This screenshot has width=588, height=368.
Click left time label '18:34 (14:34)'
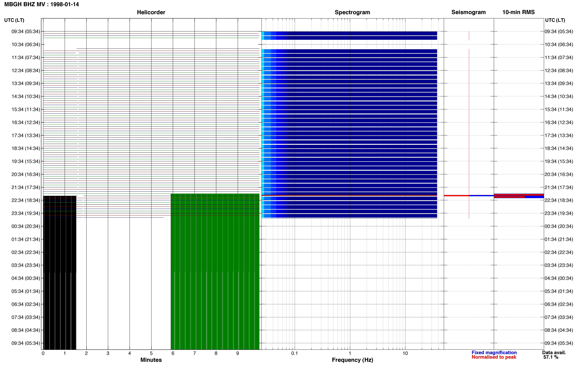26,148
